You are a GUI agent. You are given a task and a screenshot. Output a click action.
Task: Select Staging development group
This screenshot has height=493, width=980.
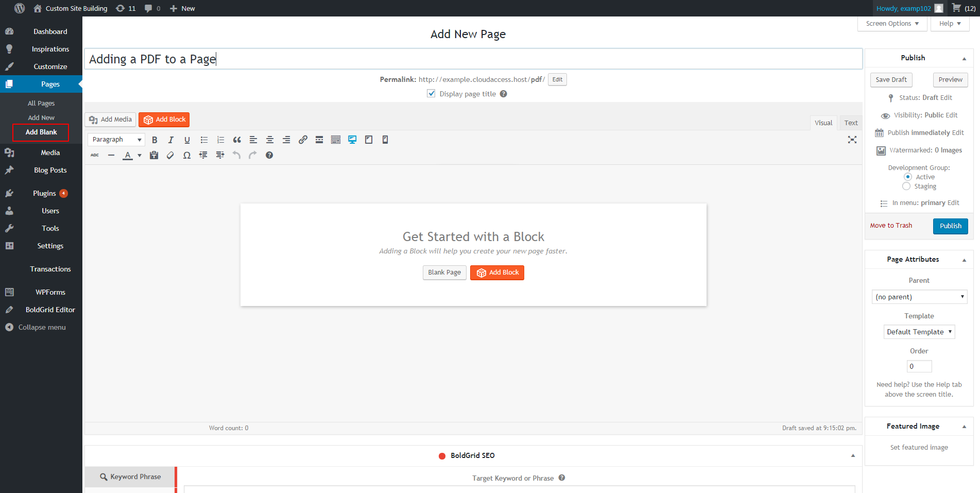coord(906,186)
